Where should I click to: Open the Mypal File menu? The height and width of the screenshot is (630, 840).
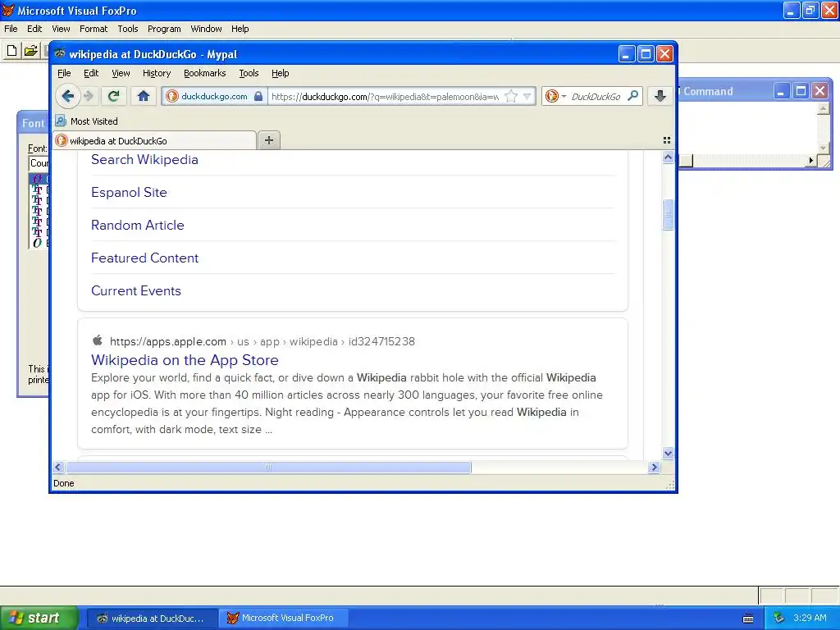[64, 73]
